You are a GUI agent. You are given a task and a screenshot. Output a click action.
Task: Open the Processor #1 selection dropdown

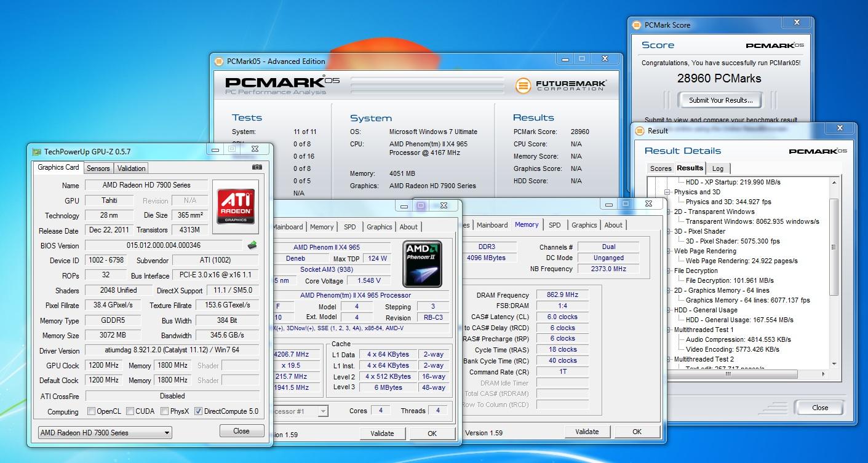pyautogui.click(x=300, y=411)
